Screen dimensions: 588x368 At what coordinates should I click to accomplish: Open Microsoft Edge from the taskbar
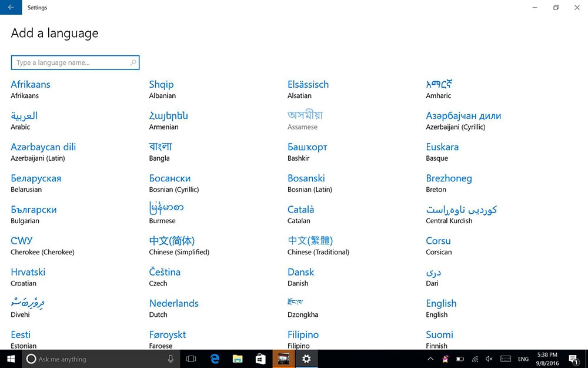(215, 359)
